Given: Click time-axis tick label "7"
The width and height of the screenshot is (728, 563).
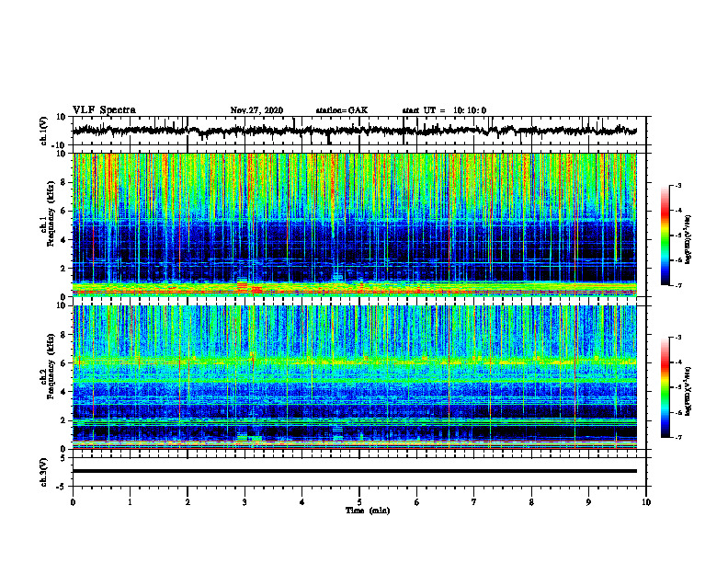Looking at the screenshot, I should pyautogui.click(x=474, y=502).
